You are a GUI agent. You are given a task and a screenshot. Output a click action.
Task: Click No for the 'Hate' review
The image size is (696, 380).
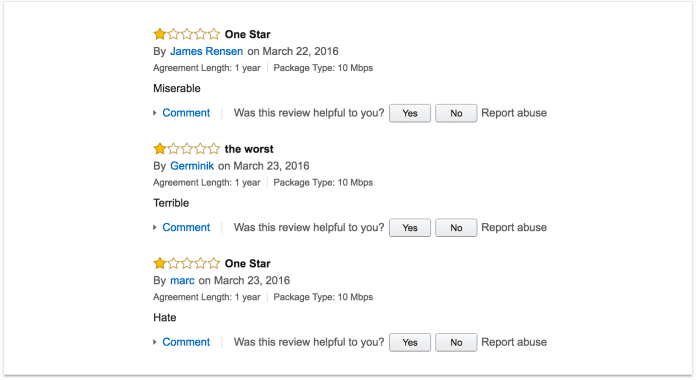point(456,342)
